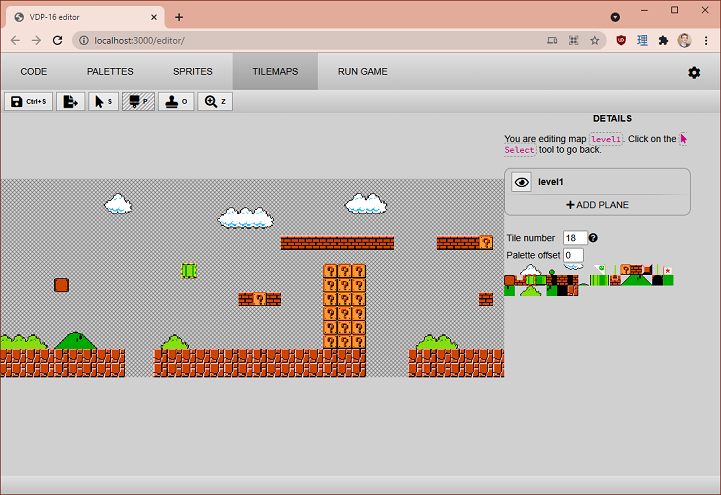View site information for localhost

tap(84, 40)
